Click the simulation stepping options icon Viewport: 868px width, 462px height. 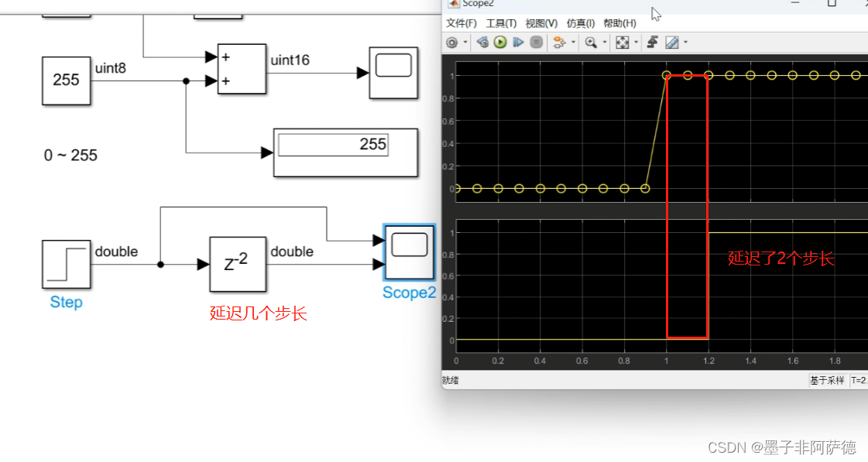[560, 43]
